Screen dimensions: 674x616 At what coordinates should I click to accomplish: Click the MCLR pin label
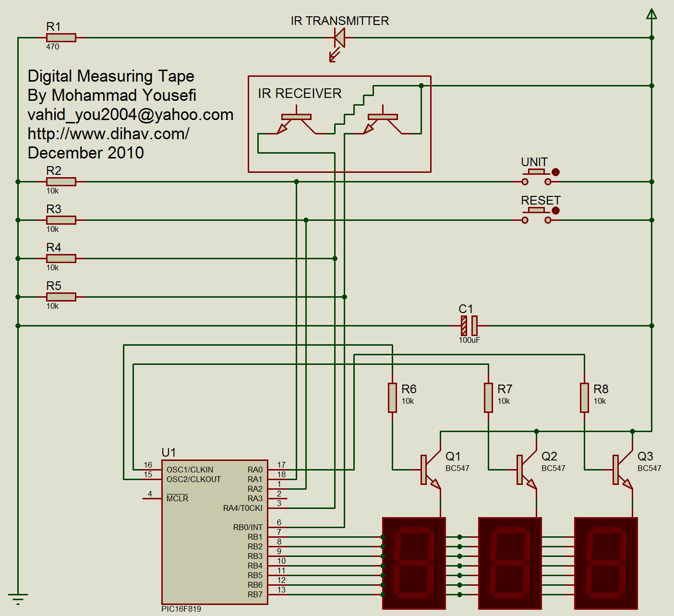177,498
